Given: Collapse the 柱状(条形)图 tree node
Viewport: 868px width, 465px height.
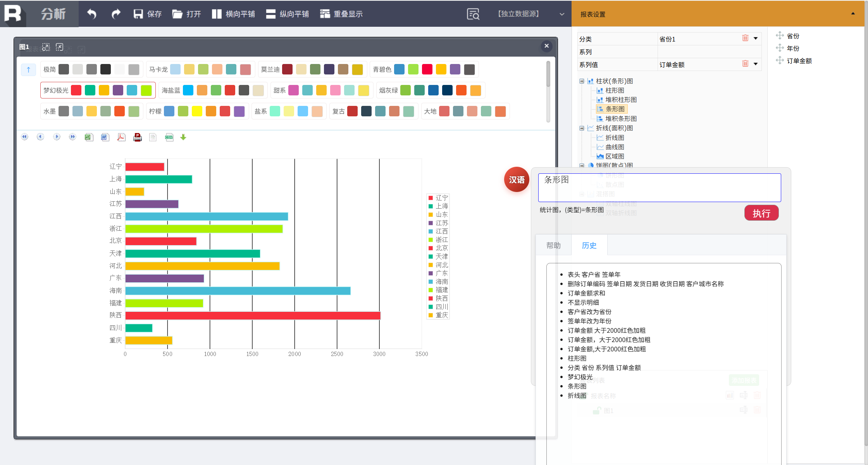Looking at the screenshot, I should point(582,81).
